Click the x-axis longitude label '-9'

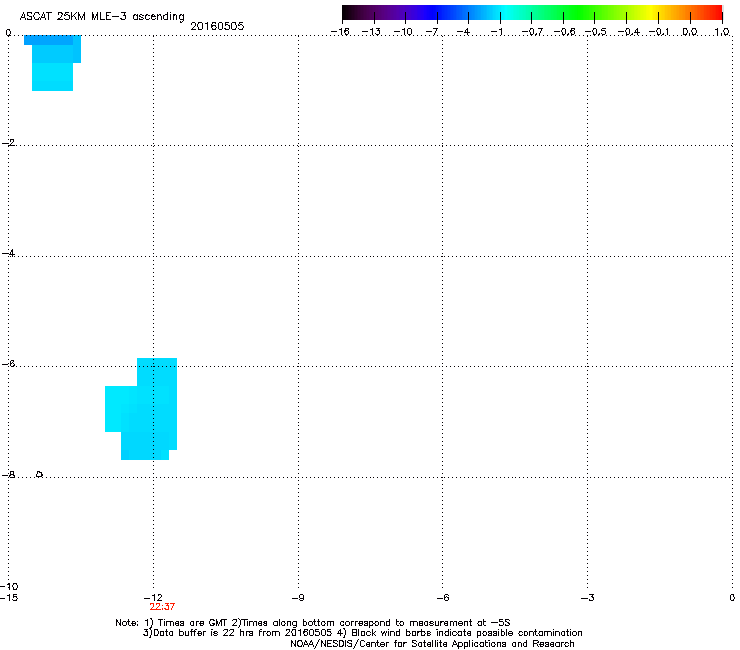(298, 598)
